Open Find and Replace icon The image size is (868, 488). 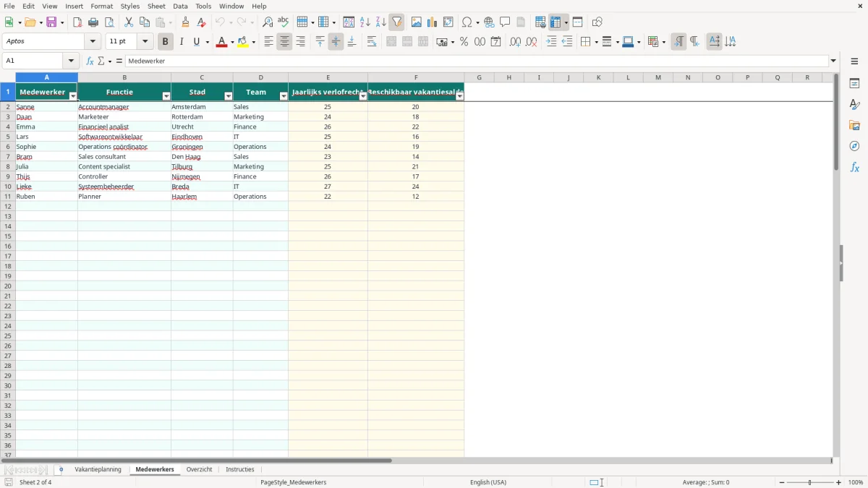[x=268, y=22]
